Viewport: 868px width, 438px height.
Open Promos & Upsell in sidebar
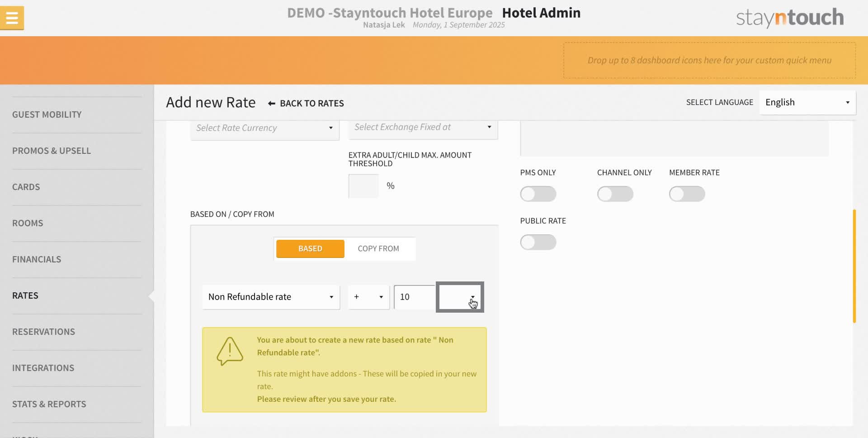click(x=52, y=151)
